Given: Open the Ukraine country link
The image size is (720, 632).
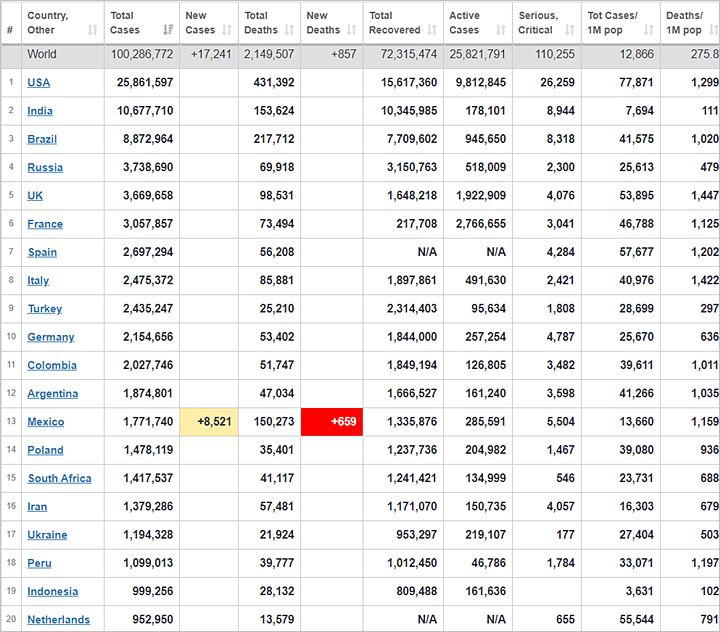Looking at the screenshot, I should (47, 535).
